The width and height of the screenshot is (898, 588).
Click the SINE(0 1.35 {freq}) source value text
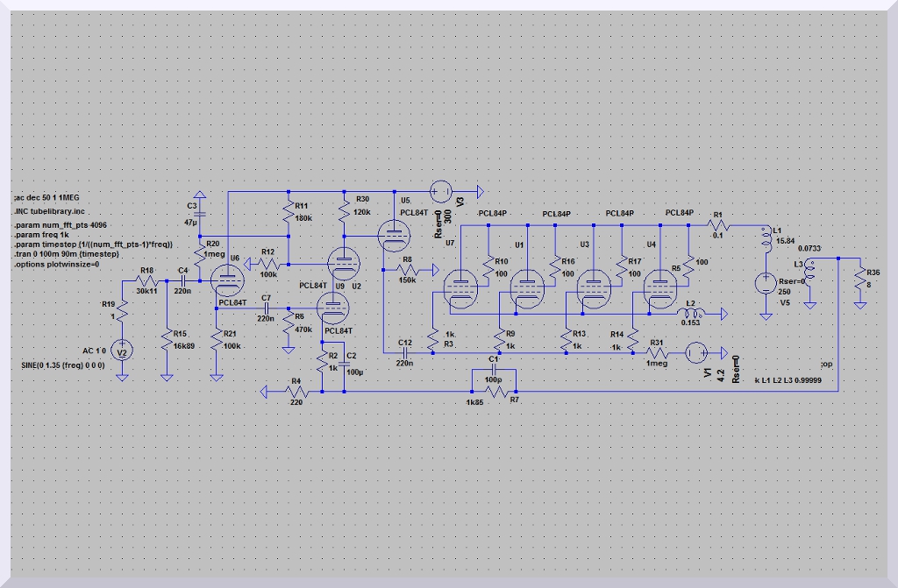64,365
